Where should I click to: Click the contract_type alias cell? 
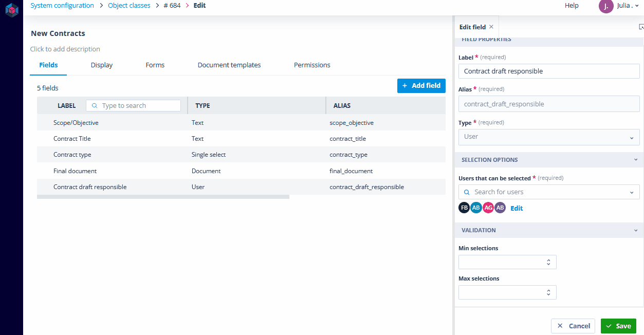(x=348, y=155)
